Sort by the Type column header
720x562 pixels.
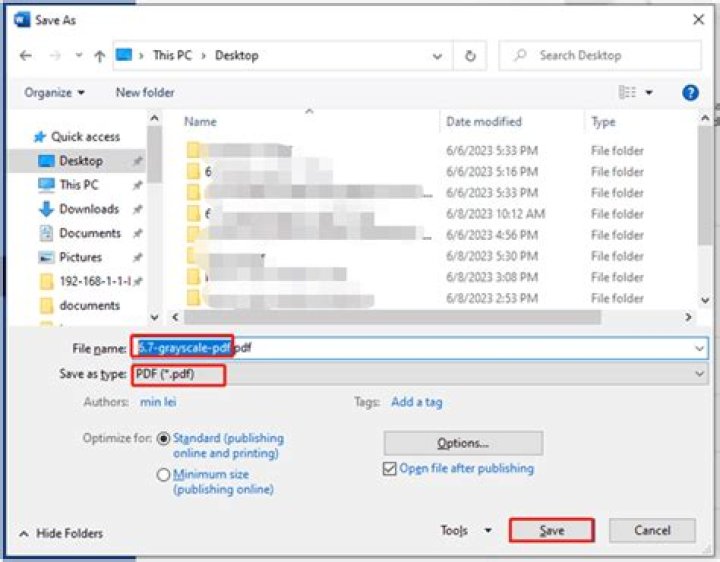coord(603,122)
